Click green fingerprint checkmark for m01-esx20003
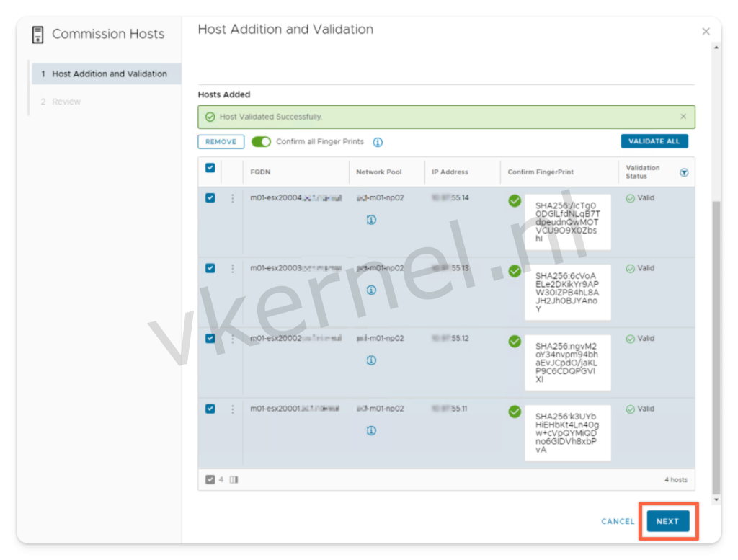The image size is (738, 560). coord(515,271)
